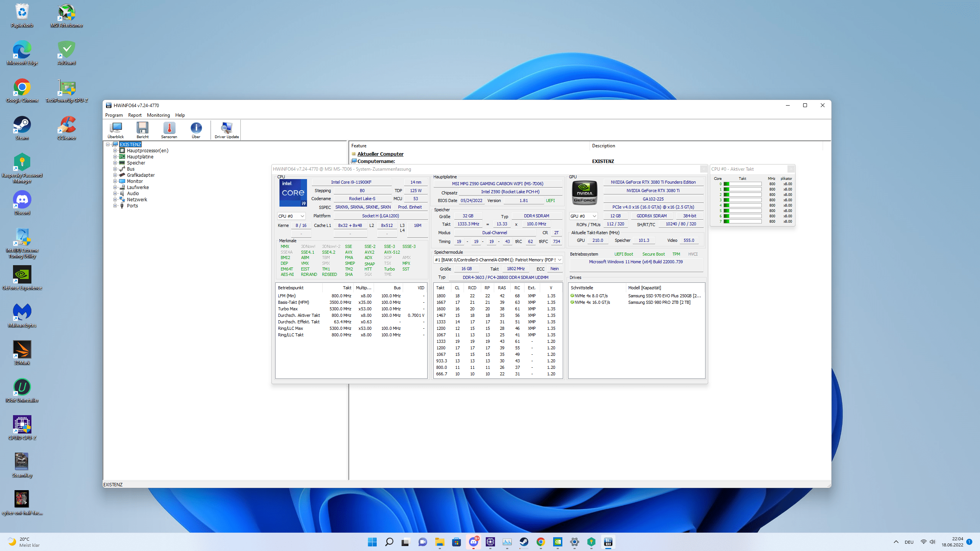This screenshot has width=980, height=551.
Task: Expand the Speicher tree node
Action: [115, 163]
